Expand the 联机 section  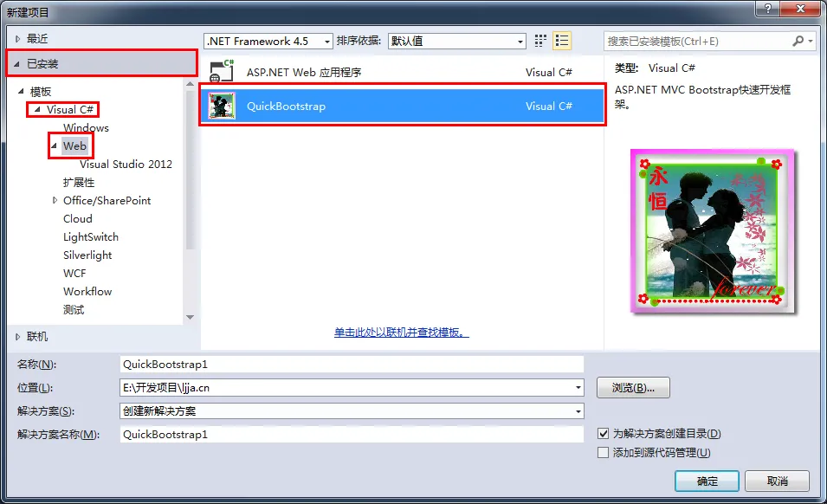[17, 336]
